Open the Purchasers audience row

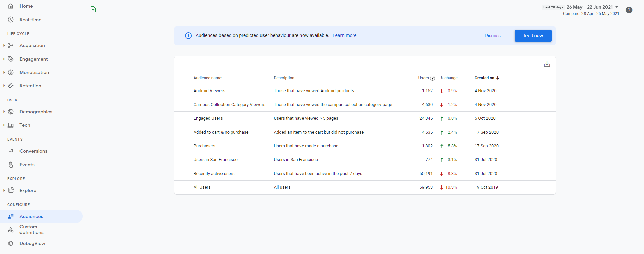point(204,146)
